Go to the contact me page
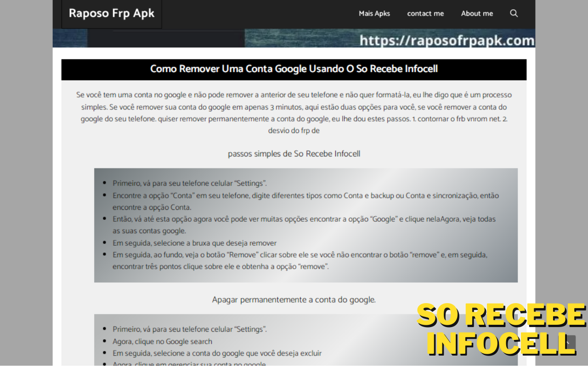 pos(425,13)
